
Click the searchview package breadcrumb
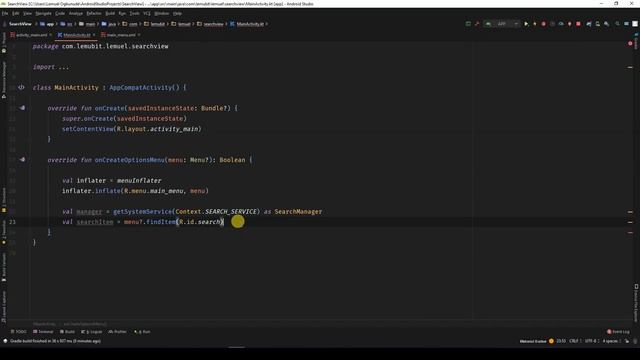[x=211, y=24]
